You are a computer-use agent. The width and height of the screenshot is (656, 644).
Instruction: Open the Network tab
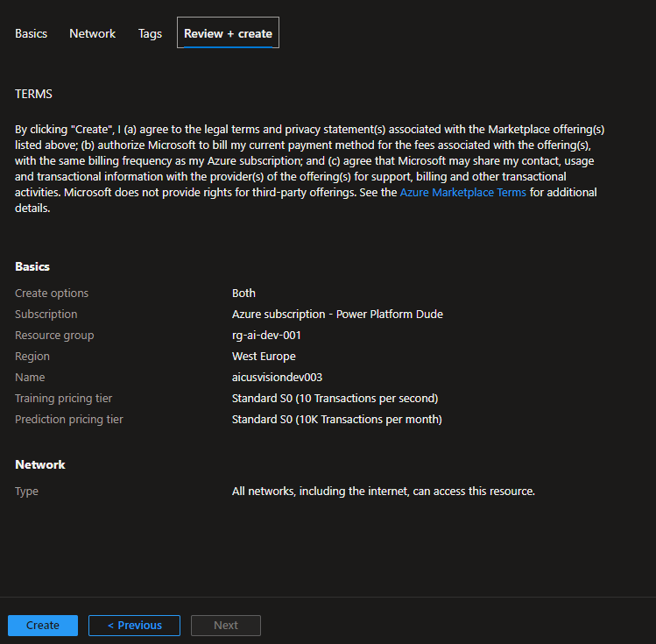[x=92, y=33]
